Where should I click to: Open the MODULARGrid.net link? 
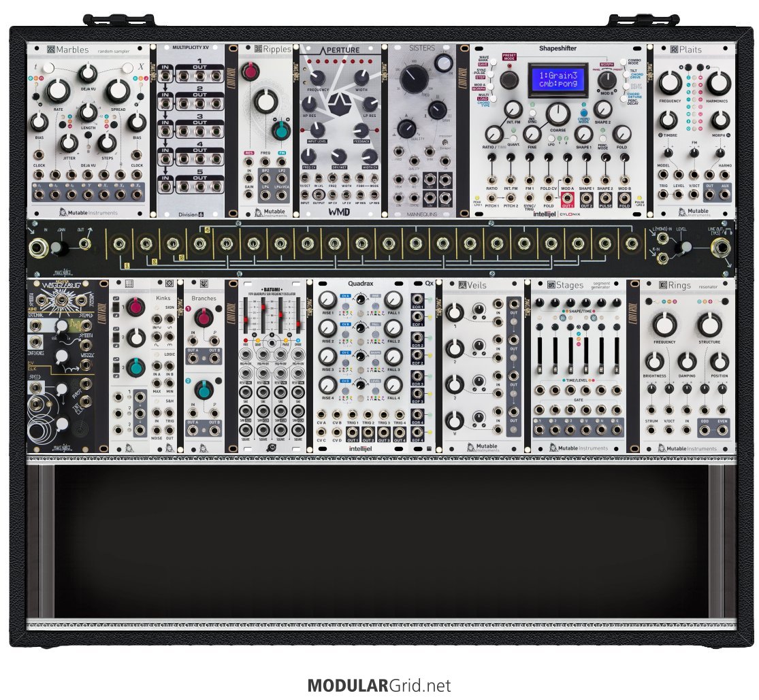(378, 685)
